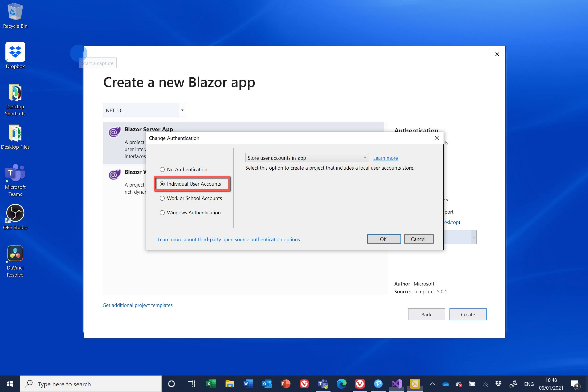The width and height of the screenshot is (588, 392).
Task: Launch DaVinci Resolve from desktop
Action: tap(15, 261)
